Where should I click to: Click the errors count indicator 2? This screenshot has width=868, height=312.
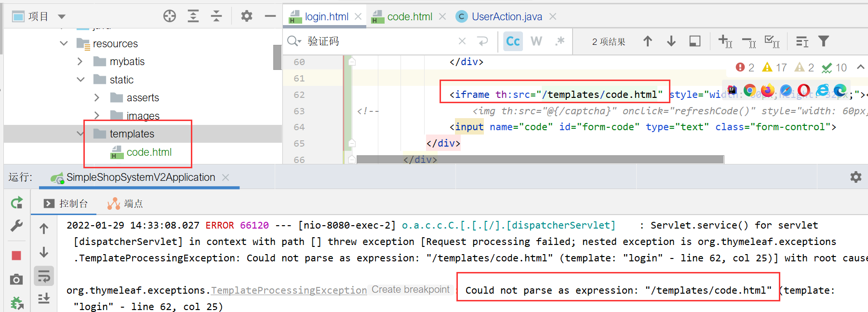tap(745, 68)
